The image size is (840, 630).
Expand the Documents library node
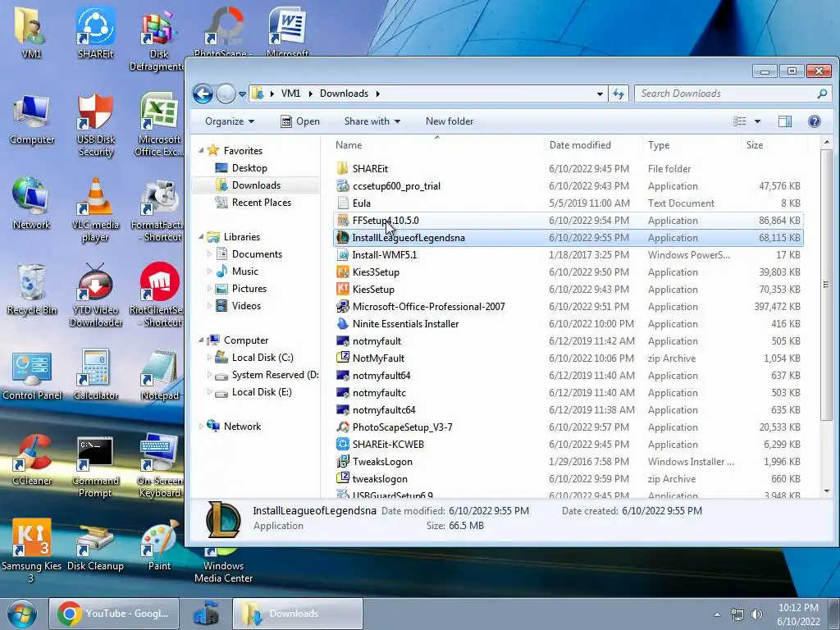click(209, 254)
